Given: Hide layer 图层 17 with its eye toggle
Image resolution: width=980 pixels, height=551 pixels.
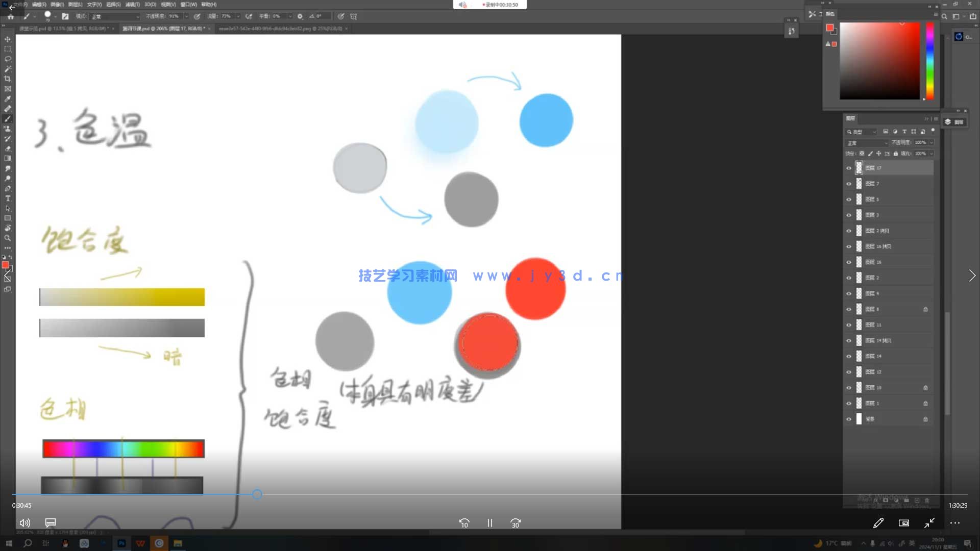Looking at the screenshot, I should [849, 167].
